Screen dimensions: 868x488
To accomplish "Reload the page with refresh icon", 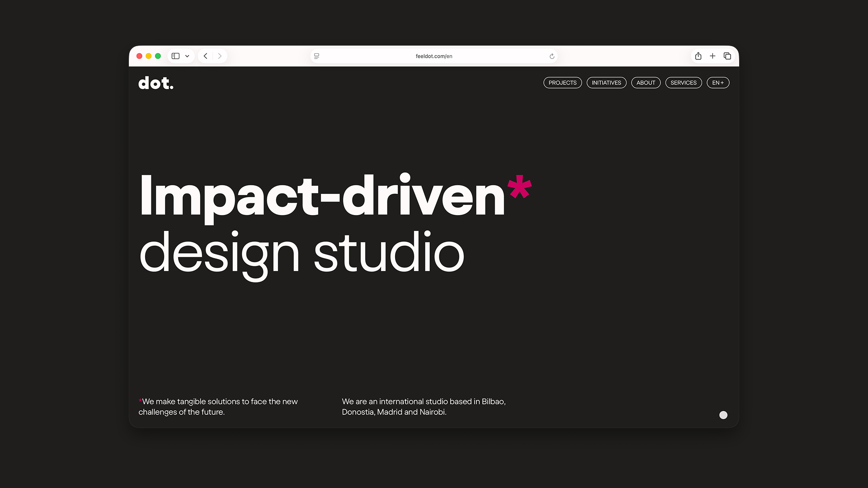I will point(552,56).
